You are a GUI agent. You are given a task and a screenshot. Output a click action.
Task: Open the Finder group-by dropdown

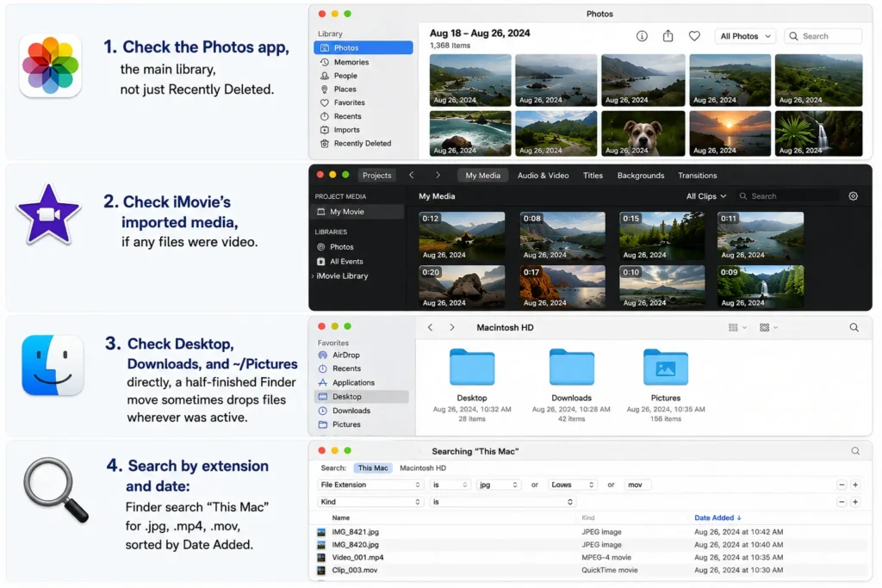[x=768, y=327]
